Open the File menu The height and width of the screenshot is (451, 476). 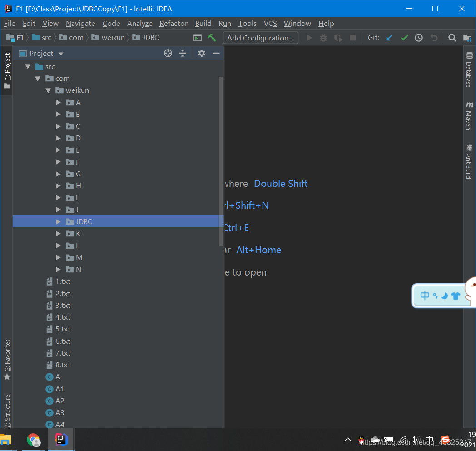pos(10,23)
